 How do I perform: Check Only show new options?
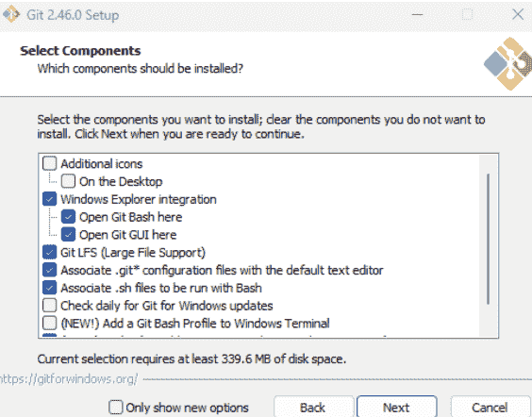click(116, 407)
